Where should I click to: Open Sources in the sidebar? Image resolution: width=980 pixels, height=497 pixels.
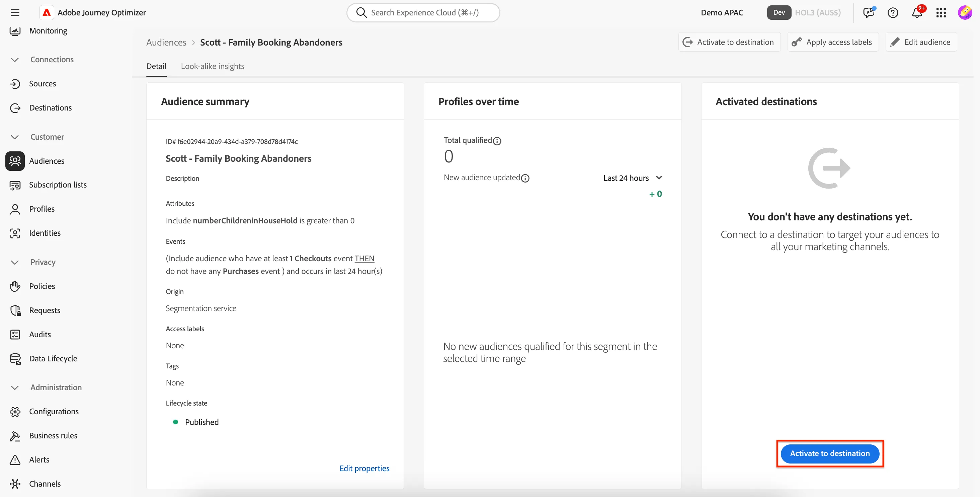click(x=42, y=83)
